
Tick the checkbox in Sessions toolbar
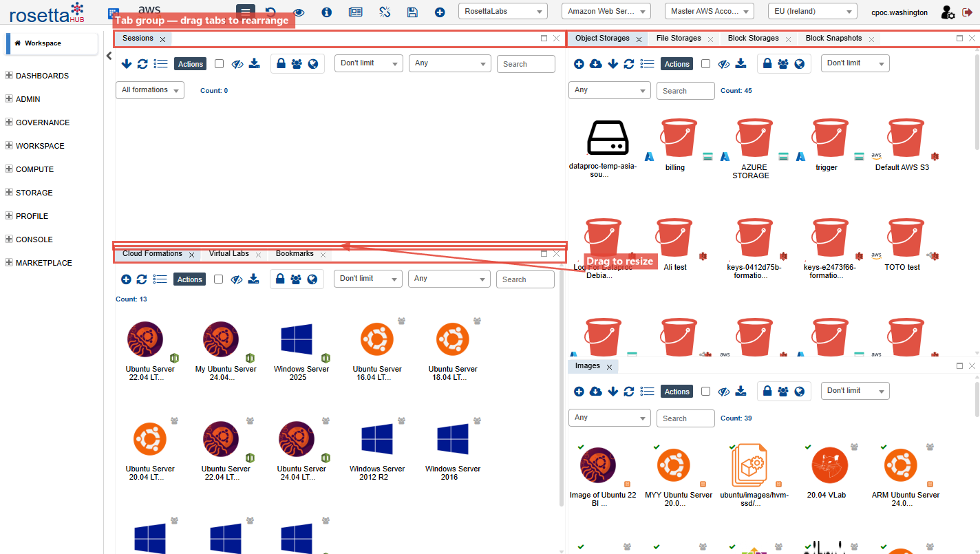[219, 64]
